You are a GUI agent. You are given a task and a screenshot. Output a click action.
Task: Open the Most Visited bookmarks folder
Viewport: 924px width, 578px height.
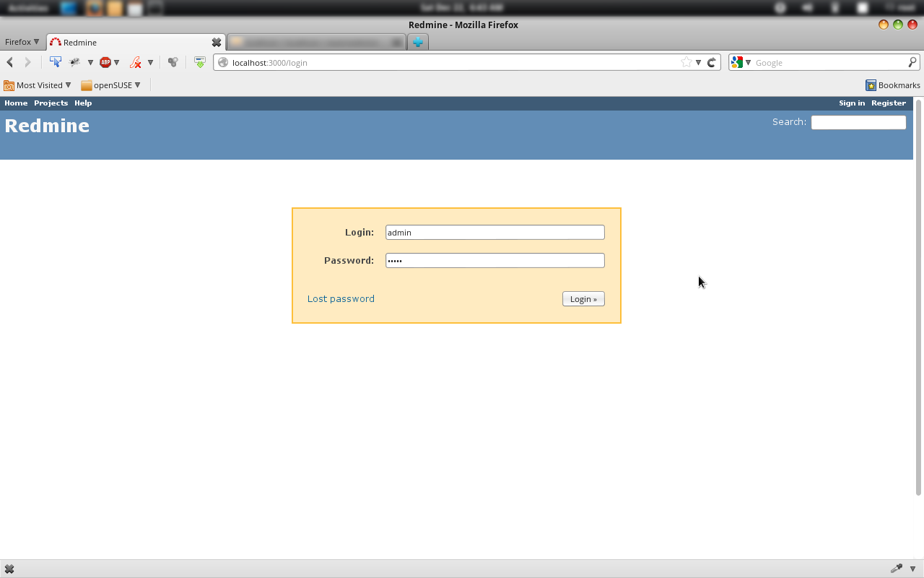point(38,85)
